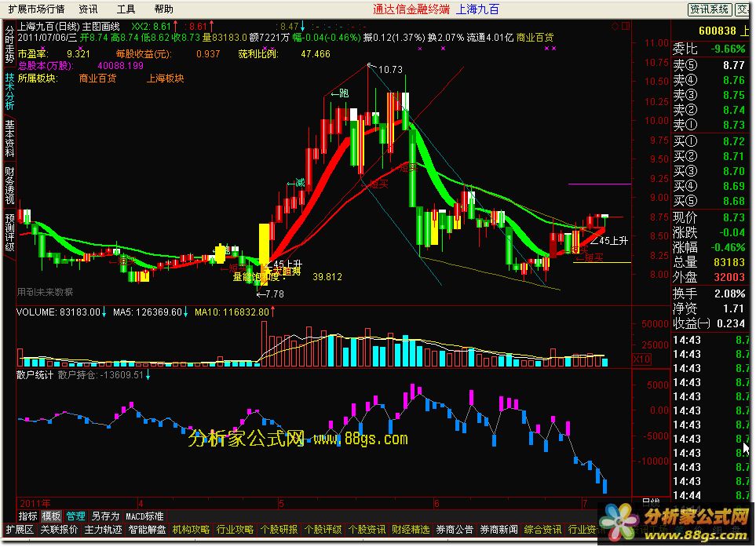This screenshot has width=756, height=547.
Task: Open the 个股资讯 link
Action: pyautogui.click(x=367, y=530)
